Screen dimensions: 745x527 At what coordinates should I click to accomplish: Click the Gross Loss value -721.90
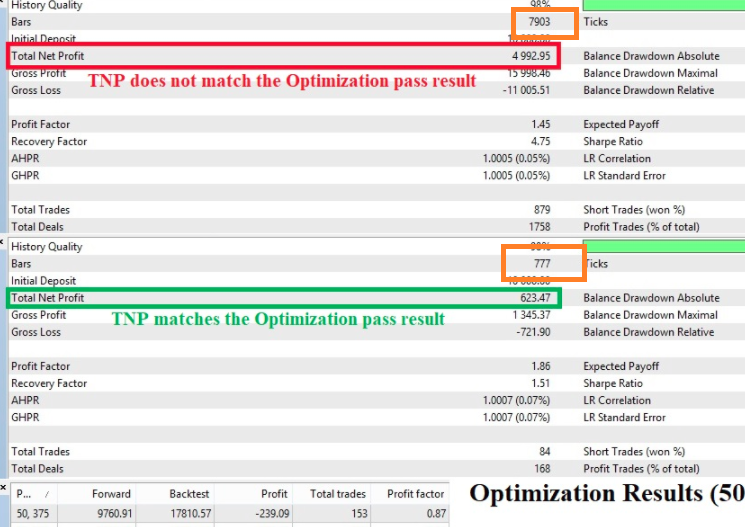pos(534,332)
